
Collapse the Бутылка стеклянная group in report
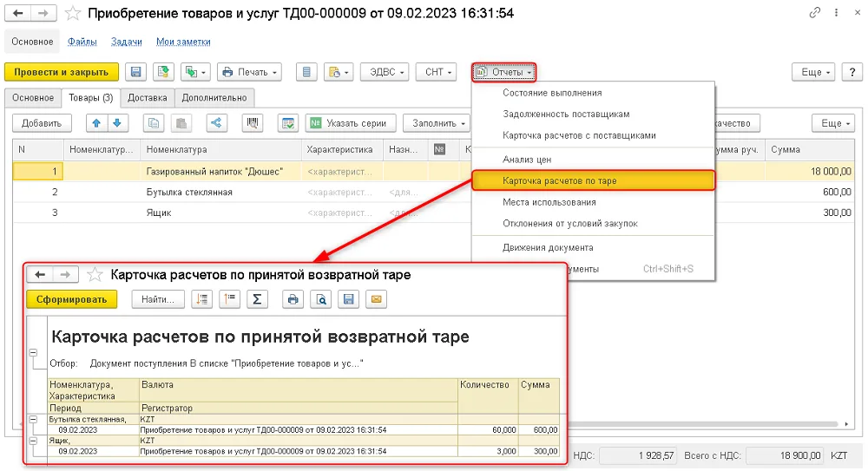click(x=33, y=420)
